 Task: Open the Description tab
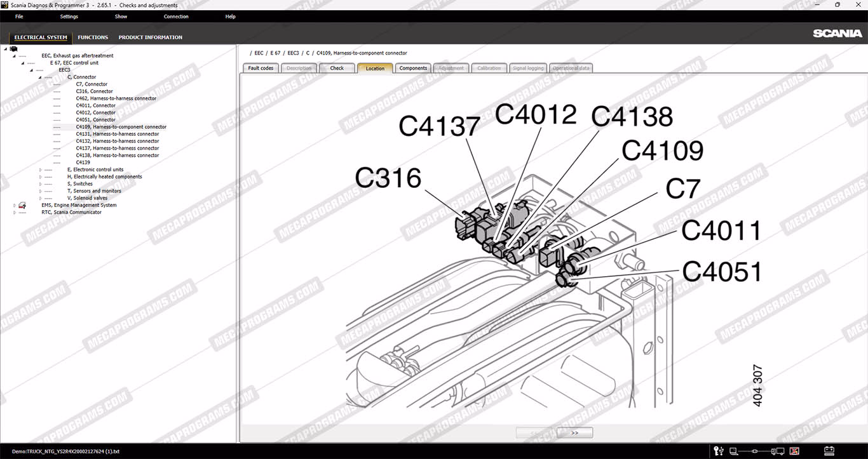point(299,68)
